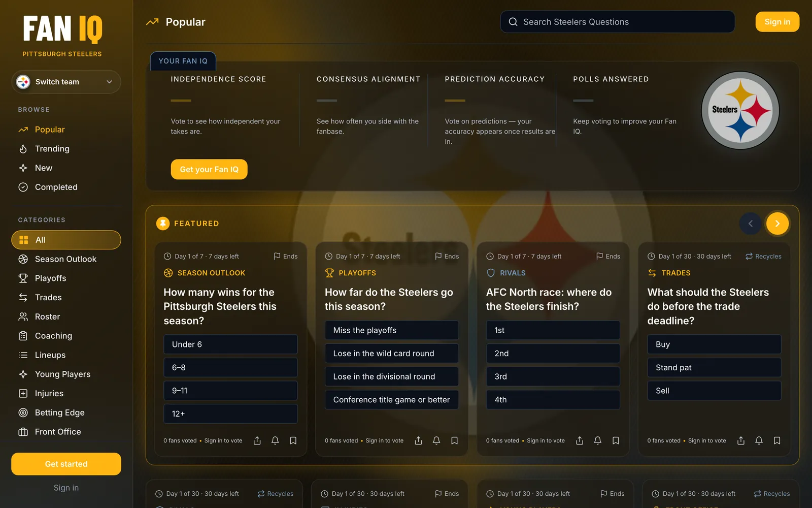This screenshot has width=812, height=508.
Task: Select the '9–11' wins answer
Action: coord(230,391)
